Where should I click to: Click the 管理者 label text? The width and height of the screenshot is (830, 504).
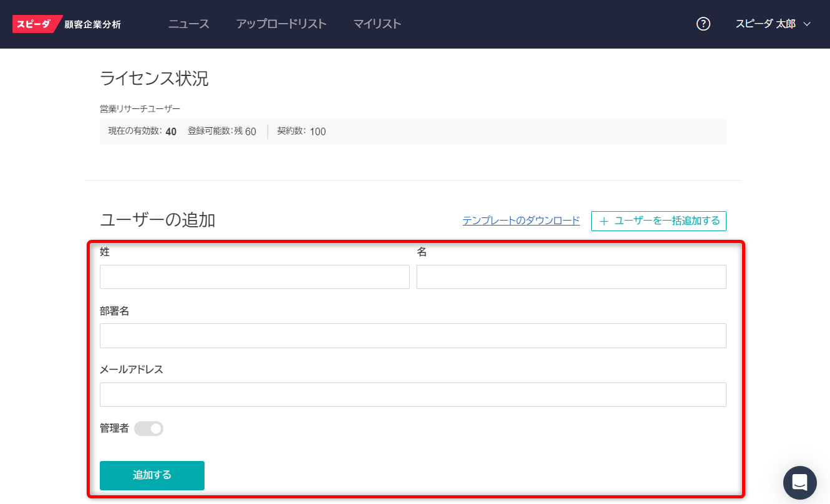(x=114, y=429)
